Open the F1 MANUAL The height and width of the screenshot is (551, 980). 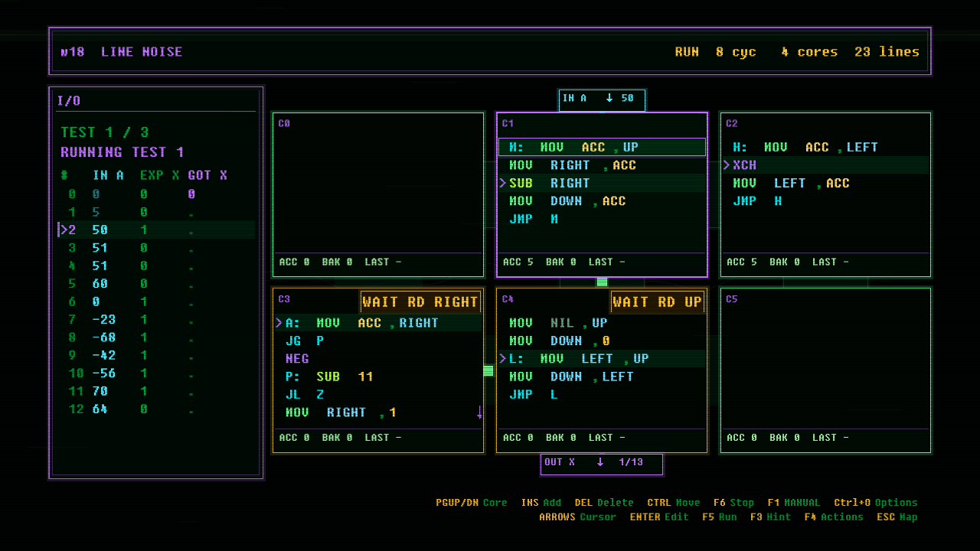793,503
